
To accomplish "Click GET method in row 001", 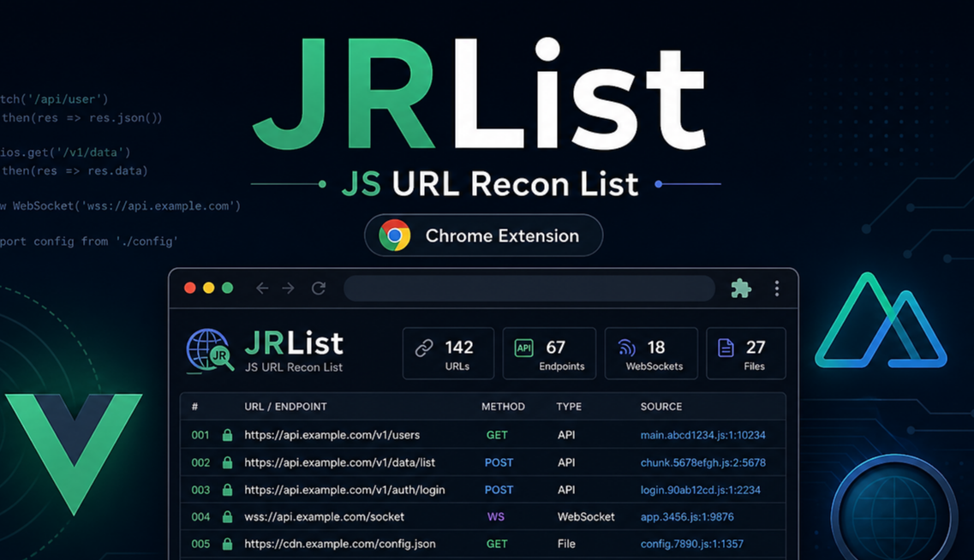I will (497, 435).
